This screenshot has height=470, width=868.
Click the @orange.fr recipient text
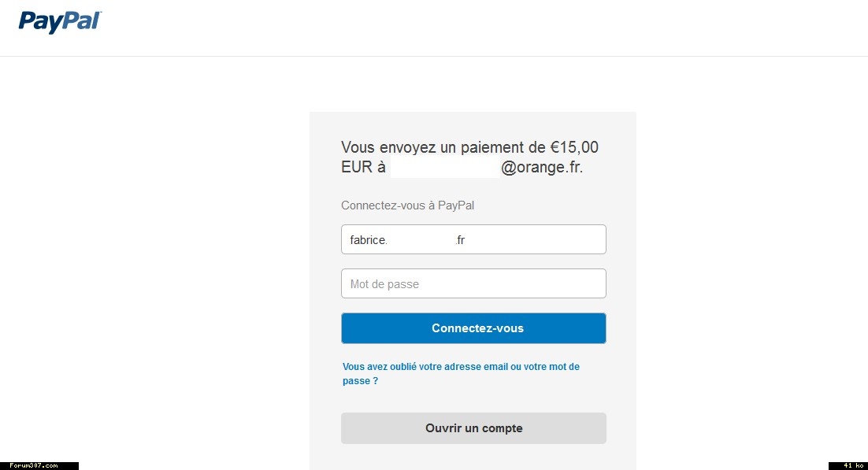541,167
